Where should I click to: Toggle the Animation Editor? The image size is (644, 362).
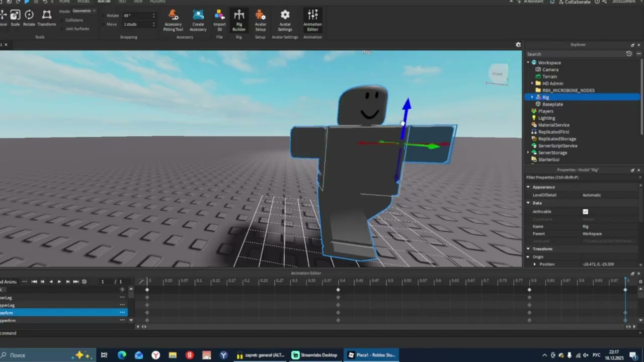tap(312, 20)
